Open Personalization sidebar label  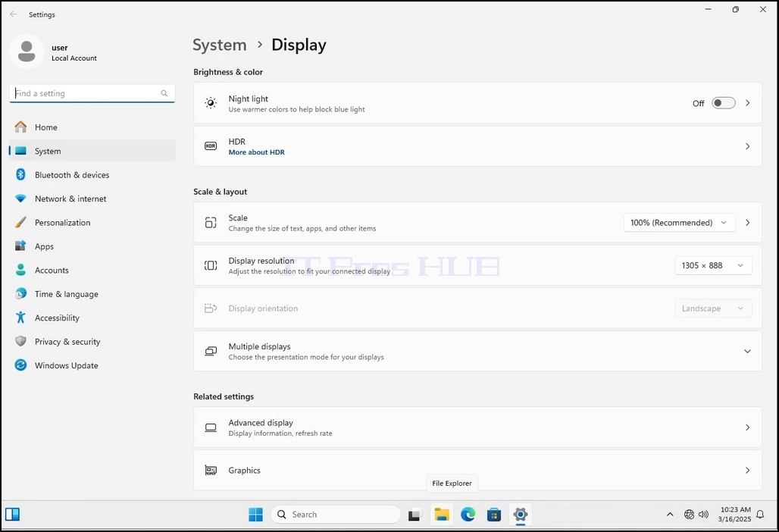pyautogui.click(x=63, y=223)
